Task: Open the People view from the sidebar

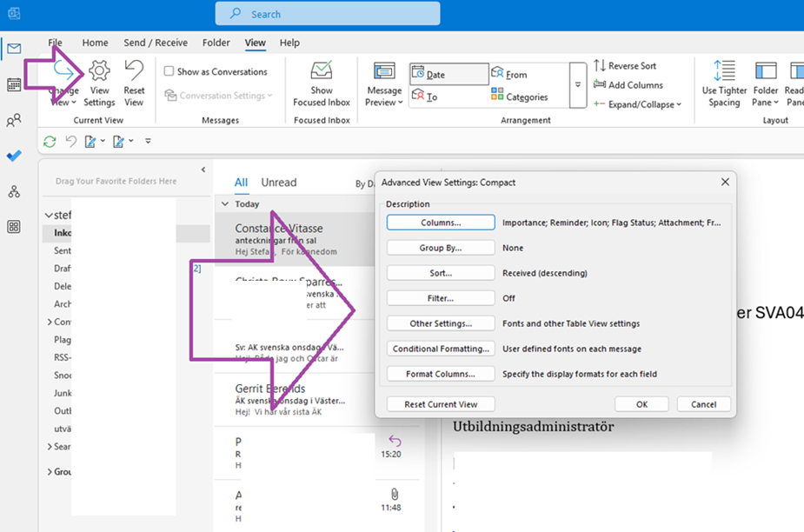Action: pyautogui.click(x=14, y=119)
